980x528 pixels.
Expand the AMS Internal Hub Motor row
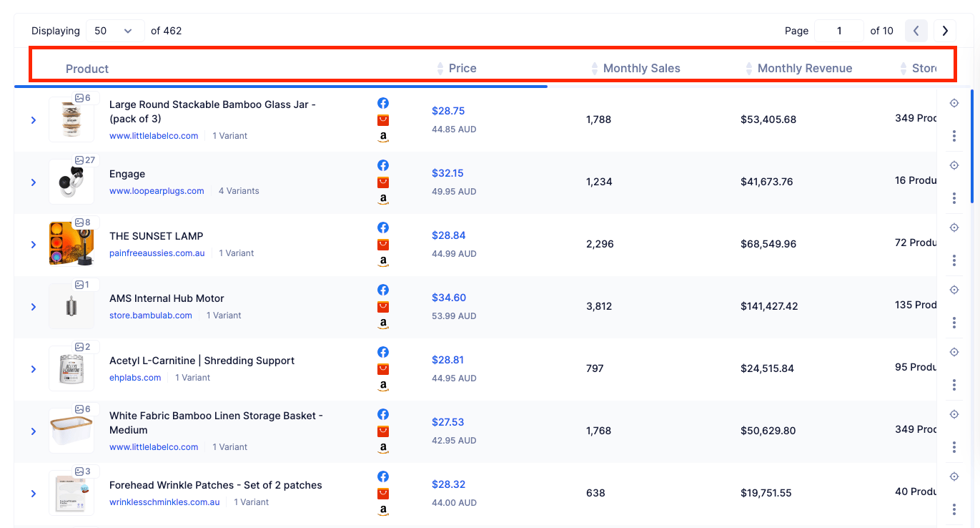pyautogui.click(x=34, y=307)
